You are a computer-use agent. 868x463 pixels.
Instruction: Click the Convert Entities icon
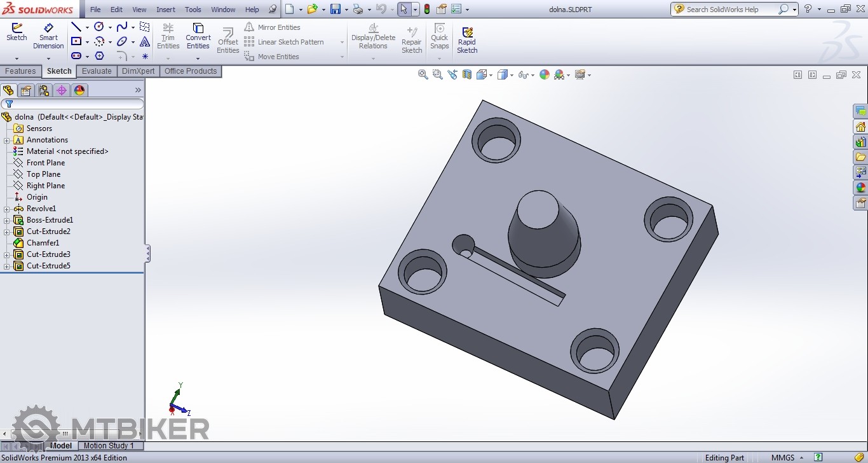[x=198, y=36]
